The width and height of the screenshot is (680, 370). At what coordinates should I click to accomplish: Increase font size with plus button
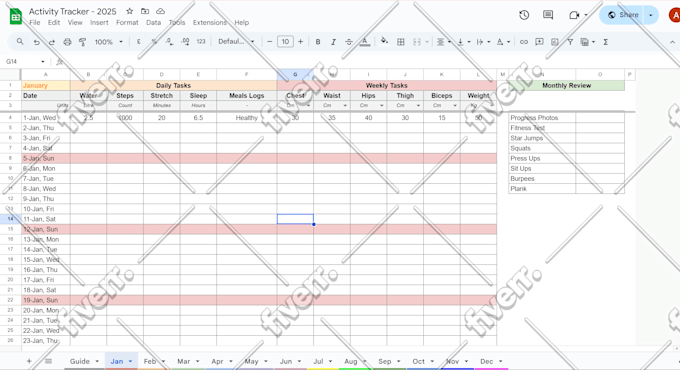click(x=301, y=42)
